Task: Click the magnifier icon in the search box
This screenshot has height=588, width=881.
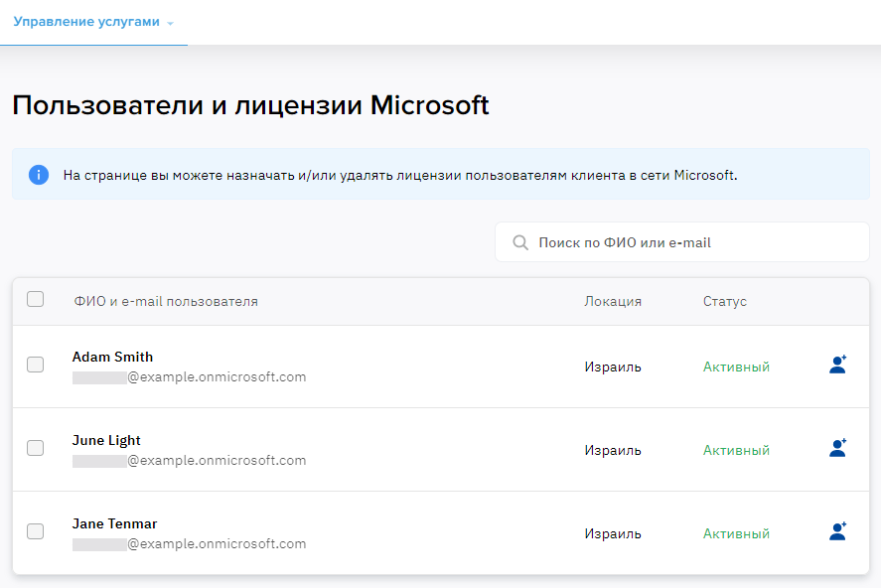Action: (520, 242)
